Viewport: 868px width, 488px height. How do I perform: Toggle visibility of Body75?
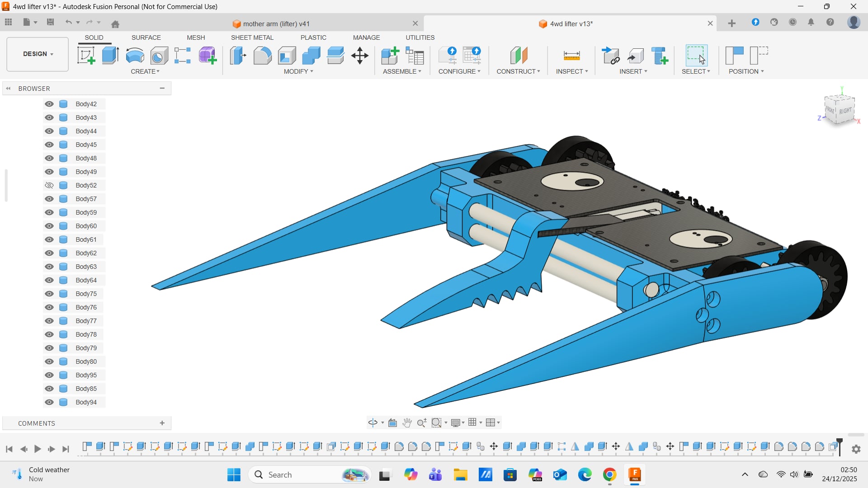[x=49, y=294]
